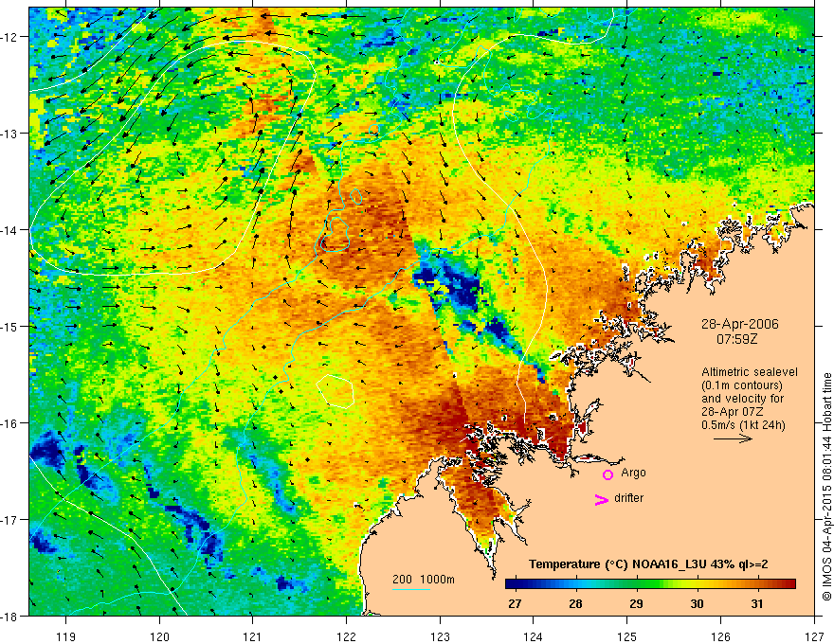
Task: Click longitude label 121 on bottom axis
Action: coord(253,636)
